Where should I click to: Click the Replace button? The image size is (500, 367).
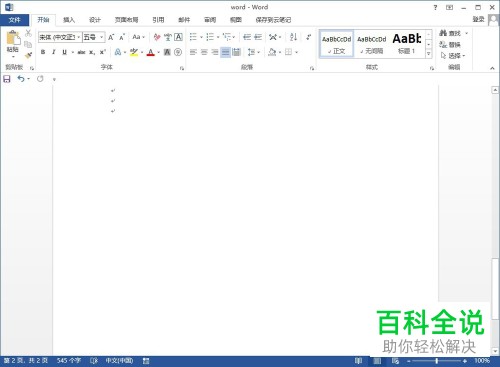(450, 44)
